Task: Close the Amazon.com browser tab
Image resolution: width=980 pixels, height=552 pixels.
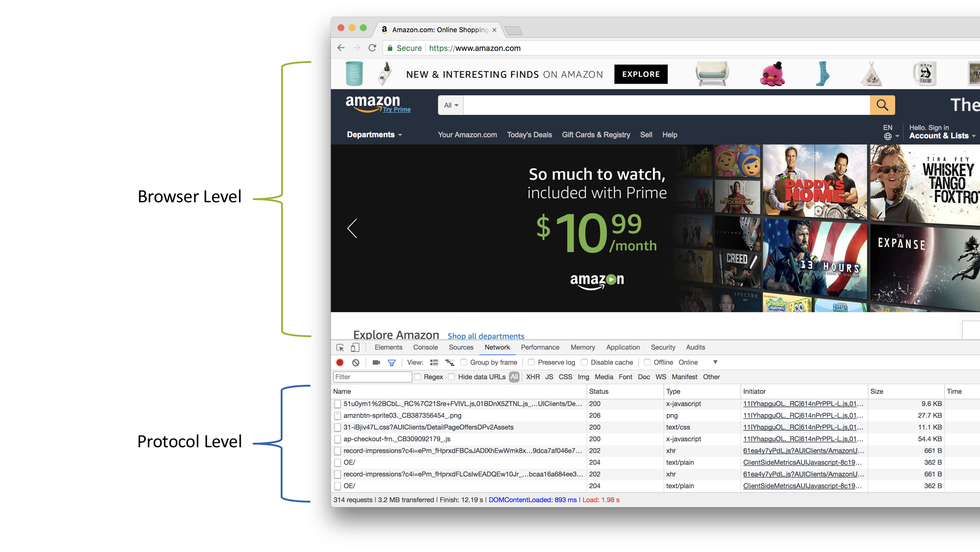Action: click(x=494, y=30)
